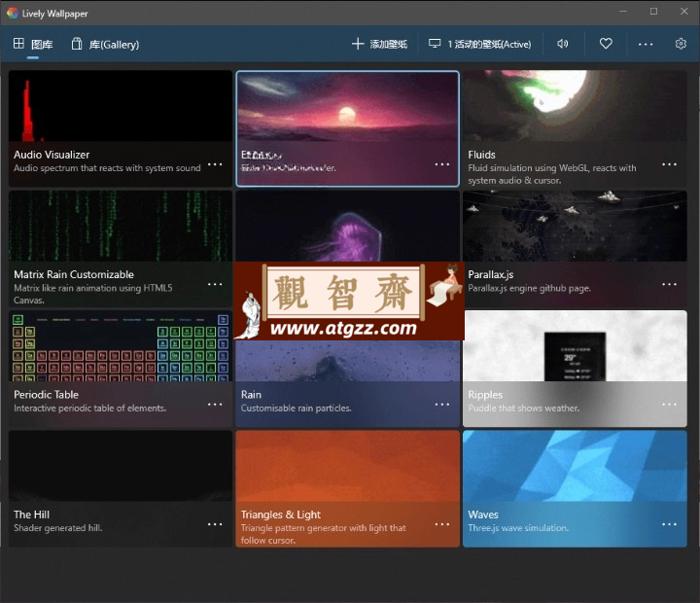Open the selected sunset wallpaper's options dots
This screenshot has width=700, height=603.
(x=442, y=164)
